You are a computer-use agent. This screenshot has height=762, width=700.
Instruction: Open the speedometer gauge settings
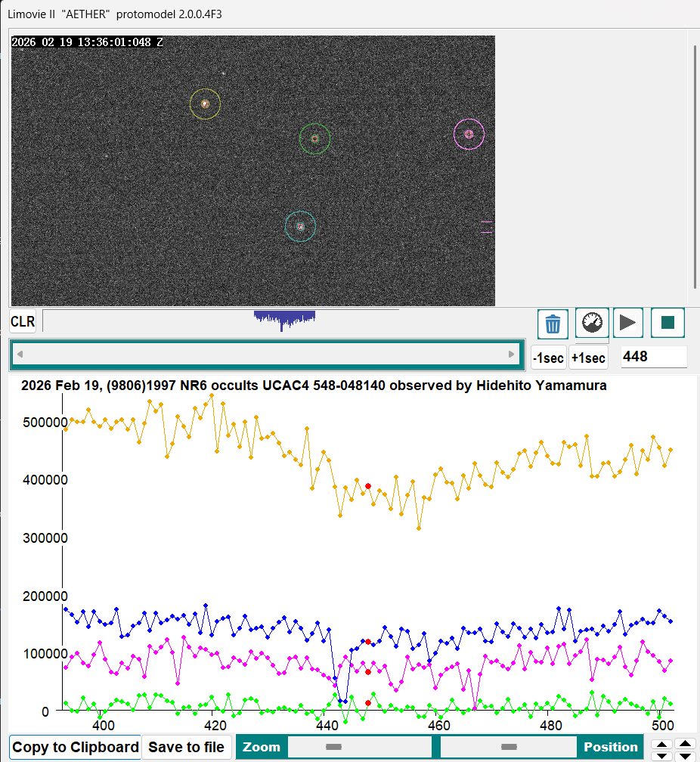(x=592, y=324)
